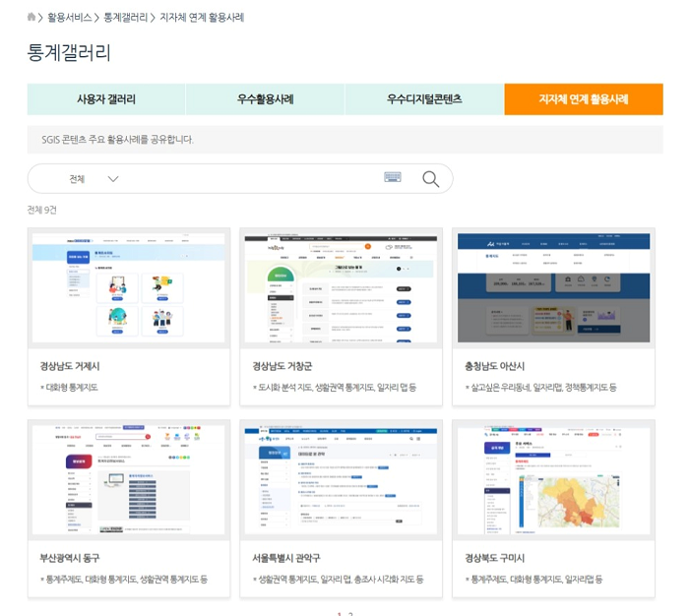Open 경상북도 구미시 thumbnail image
689x616 pixels.
point(553,479)
